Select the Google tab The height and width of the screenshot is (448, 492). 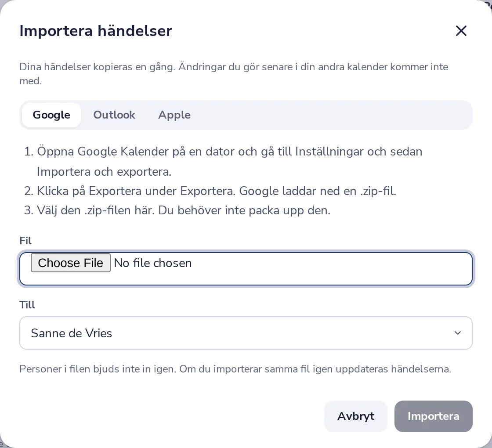click(x=51, y=115)
